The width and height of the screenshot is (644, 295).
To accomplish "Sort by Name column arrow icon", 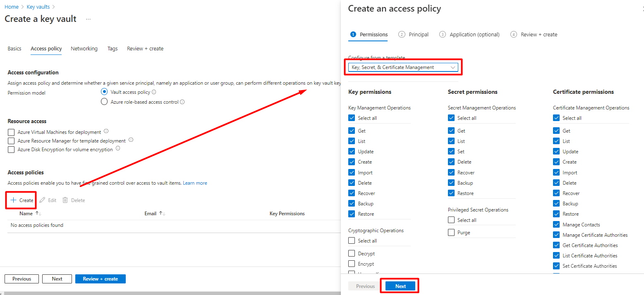I will 38,214.
